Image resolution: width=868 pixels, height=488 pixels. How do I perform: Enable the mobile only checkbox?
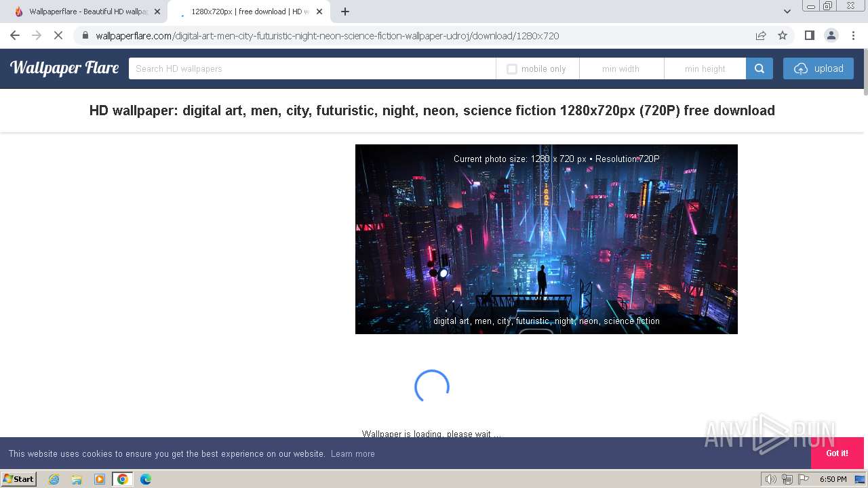click(x=512, y=69)
